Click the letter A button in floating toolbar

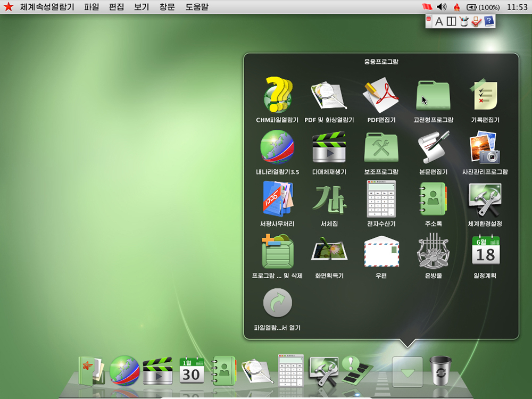tap(439, 21)
